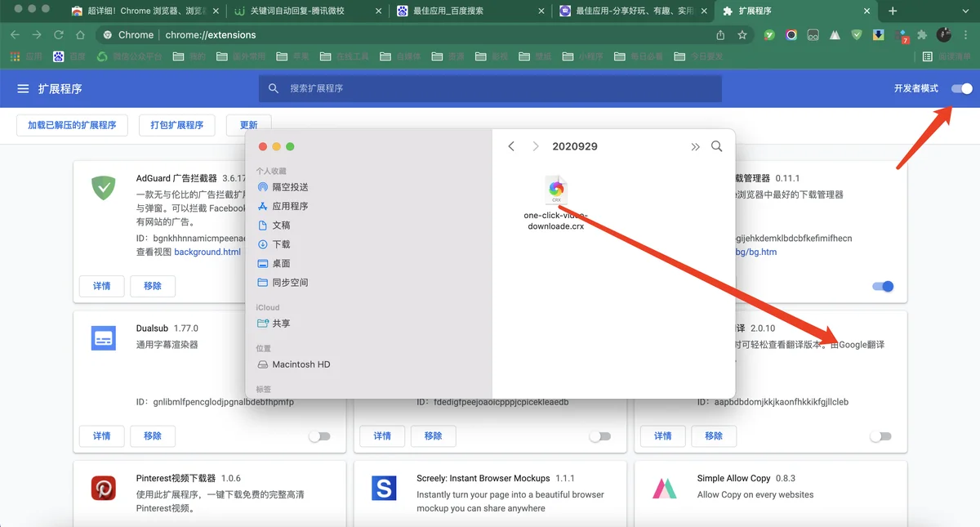Click 移除 on the Google翻译 card
980x527 pixels.
(714, 436)
